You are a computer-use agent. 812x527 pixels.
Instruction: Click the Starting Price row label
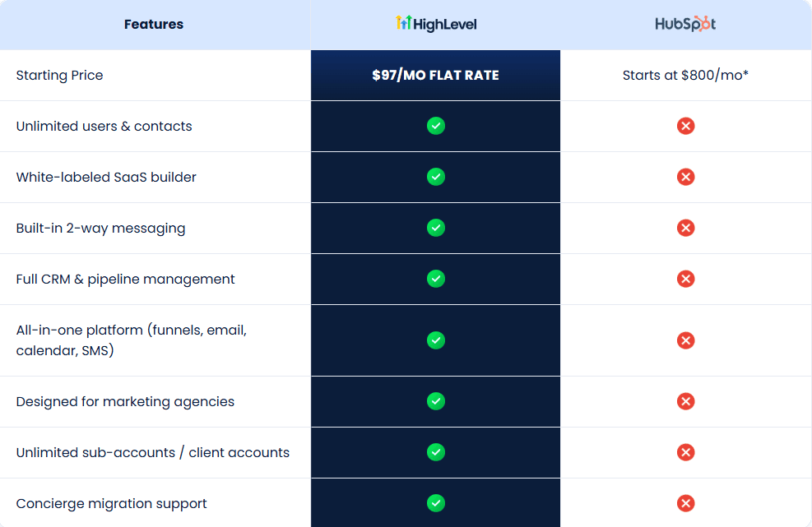coord(59,75)
